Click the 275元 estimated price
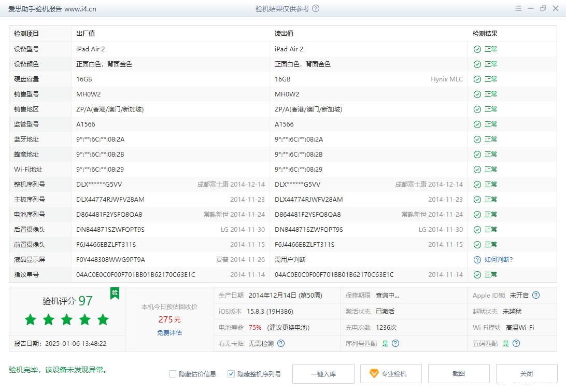Viewport: 566px width, 392px height. pos(169,319)
